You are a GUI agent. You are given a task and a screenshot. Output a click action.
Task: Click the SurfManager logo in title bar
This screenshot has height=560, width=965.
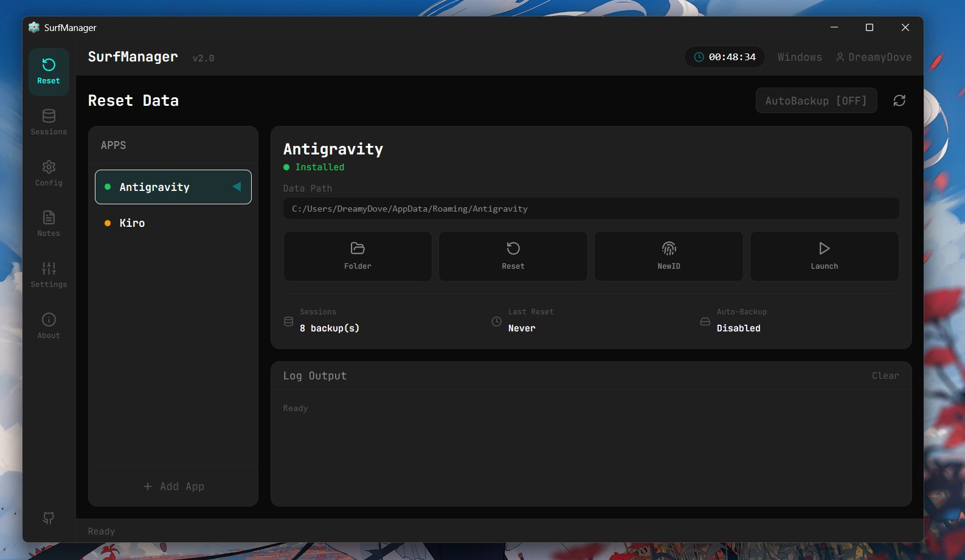tap(34, 27)
